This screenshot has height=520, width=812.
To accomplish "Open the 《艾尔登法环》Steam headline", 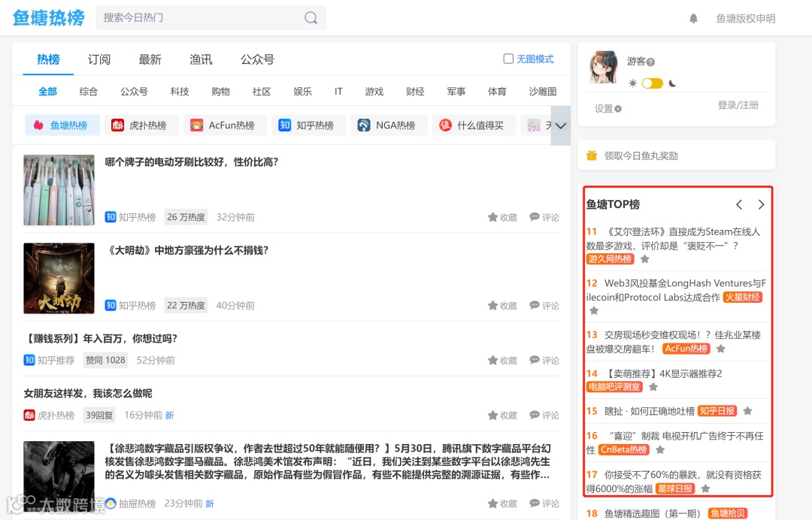I will pos(673,238).
